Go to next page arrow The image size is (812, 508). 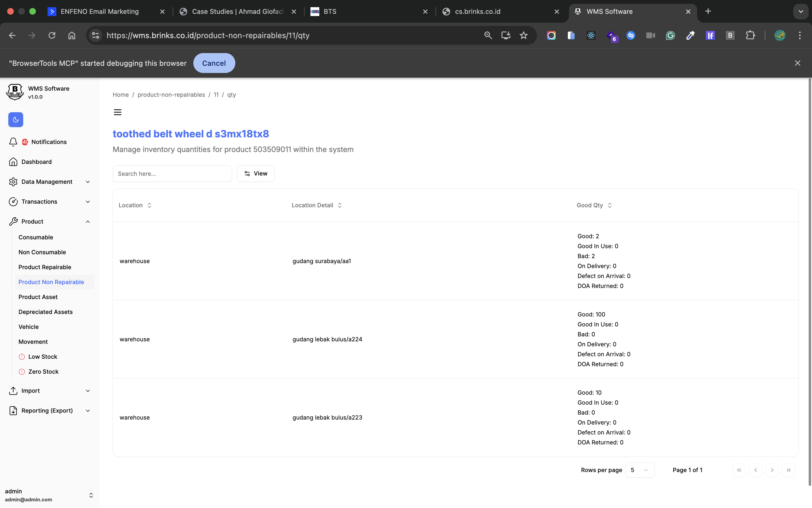[772, 470]
